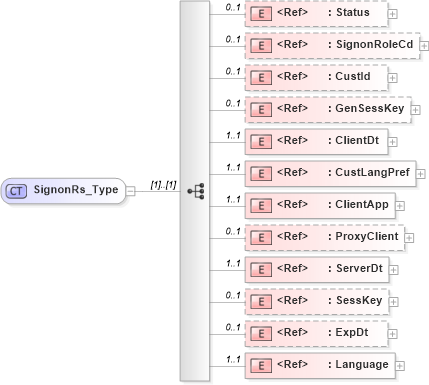
Task: Expand the ClientApp element
Action: pyautogui.click(x=400, y=206)
